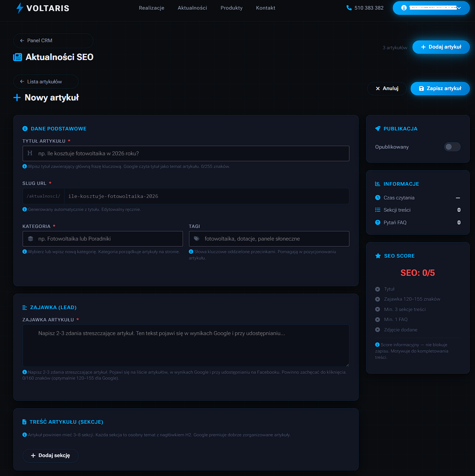The width and height of the screenshot is (475, 476).
Task: Go to the Produkty navigation link
Action: (231, 8)
